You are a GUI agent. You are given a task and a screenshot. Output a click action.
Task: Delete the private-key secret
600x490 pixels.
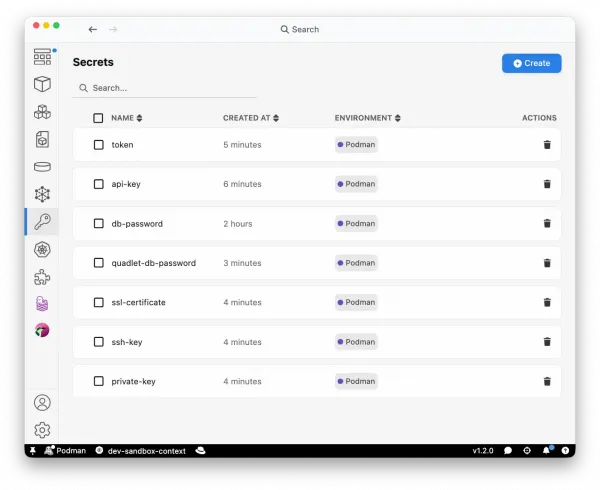tap(547, 381)
